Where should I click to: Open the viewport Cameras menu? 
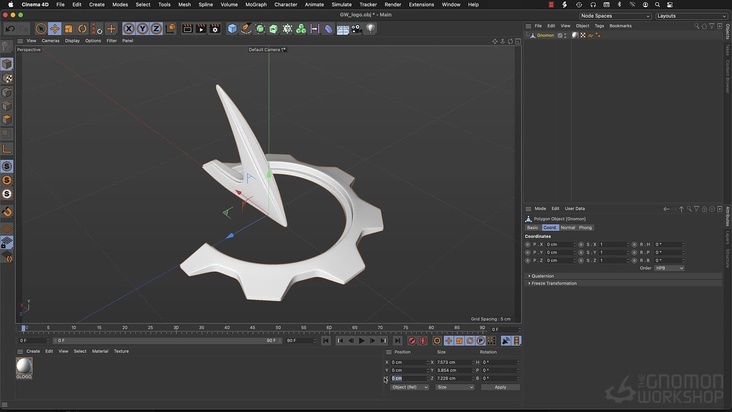click(50, 41)
